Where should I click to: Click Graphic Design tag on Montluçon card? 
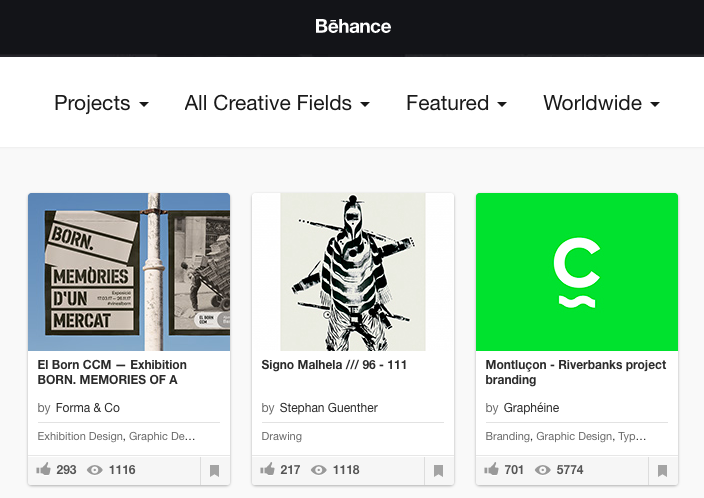[574, 436]
